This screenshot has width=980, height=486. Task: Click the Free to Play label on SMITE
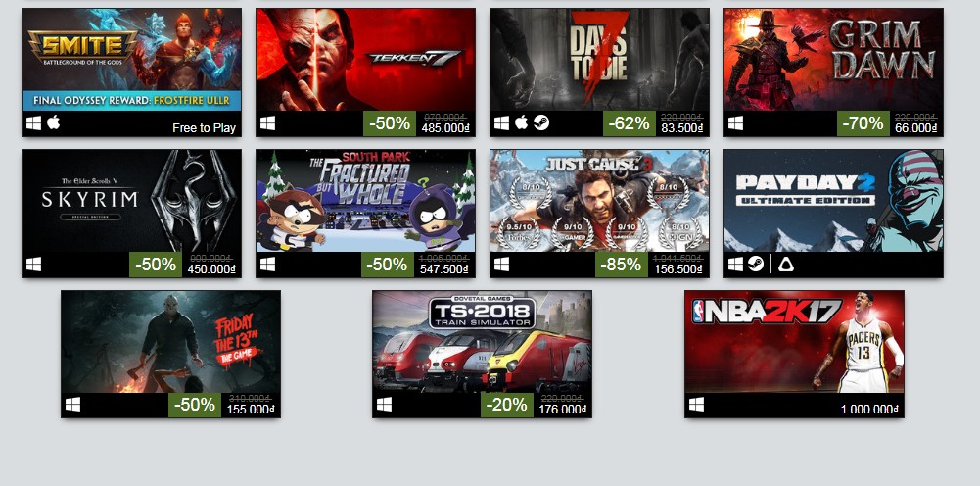click(x=205, y=128)
